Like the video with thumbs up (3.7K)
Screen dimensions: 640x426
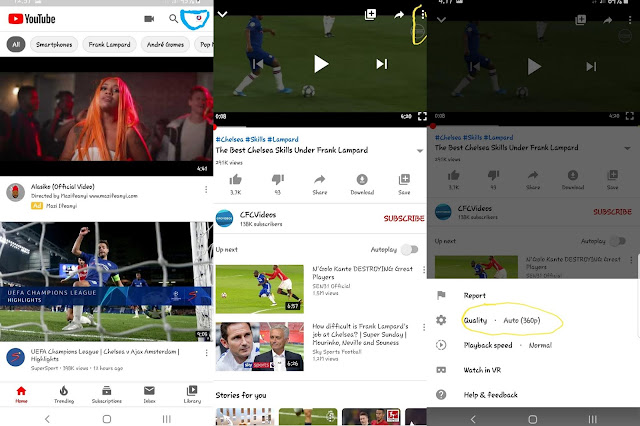point(236,184)
